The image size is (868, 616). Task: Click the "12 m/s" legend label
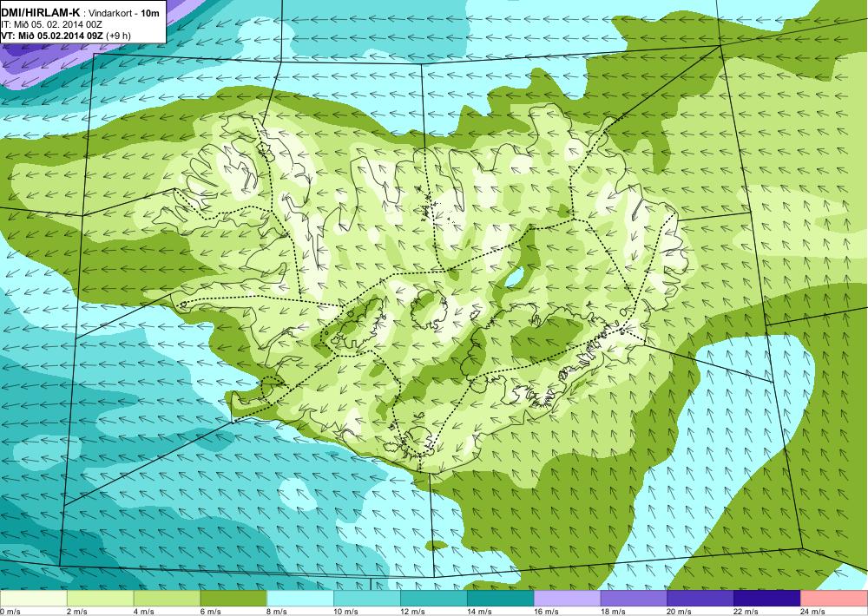pos(412,612)
